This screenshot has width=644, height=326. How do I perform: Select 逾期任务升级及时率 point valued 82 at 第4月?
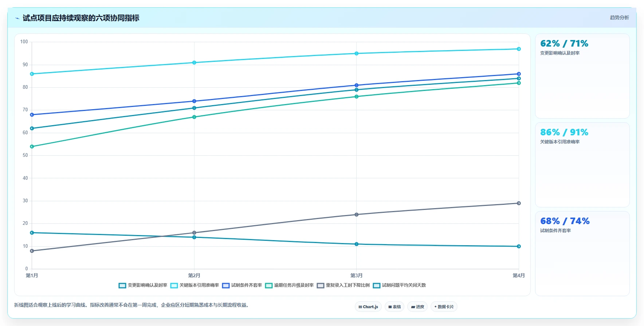click(x=519, y=83)
